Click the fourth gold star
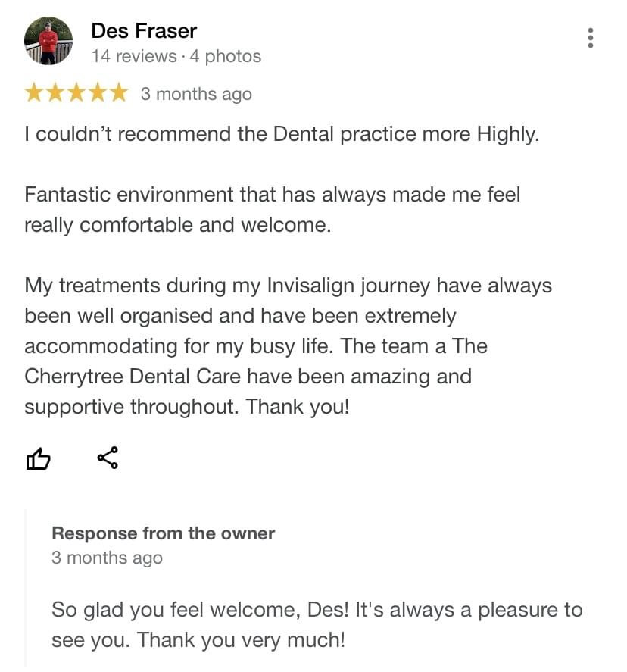Image resolution: width=627 pixels, height=672 pixels. [x=98, y=94]
